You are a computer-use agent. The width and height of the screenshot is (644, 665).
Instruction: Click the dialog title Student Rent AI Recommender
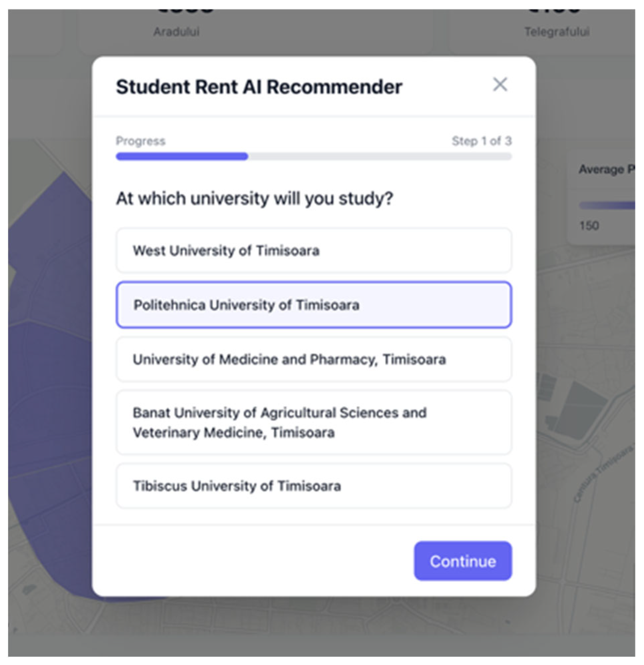[x=259, y=87]
